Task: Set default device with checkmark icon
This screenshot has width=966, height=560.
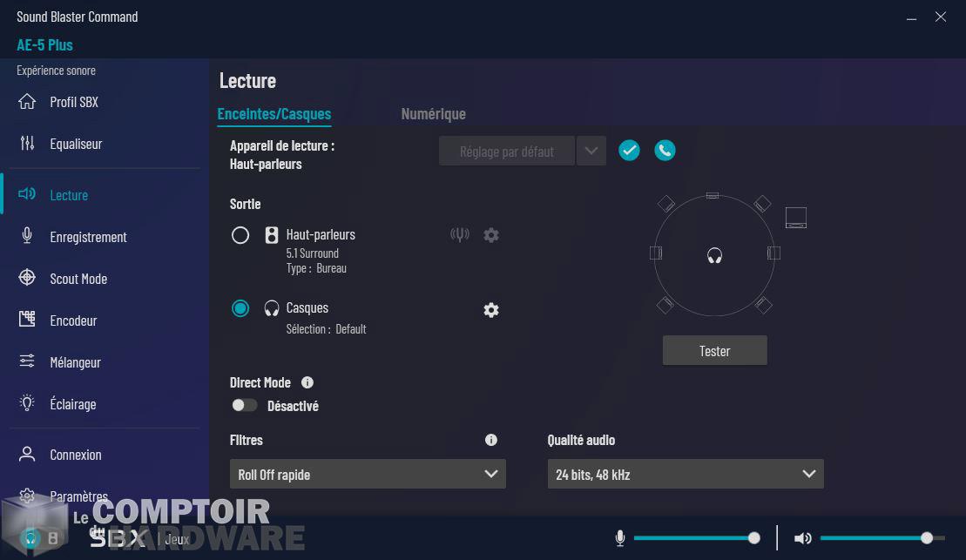Action: pos(629,151)
